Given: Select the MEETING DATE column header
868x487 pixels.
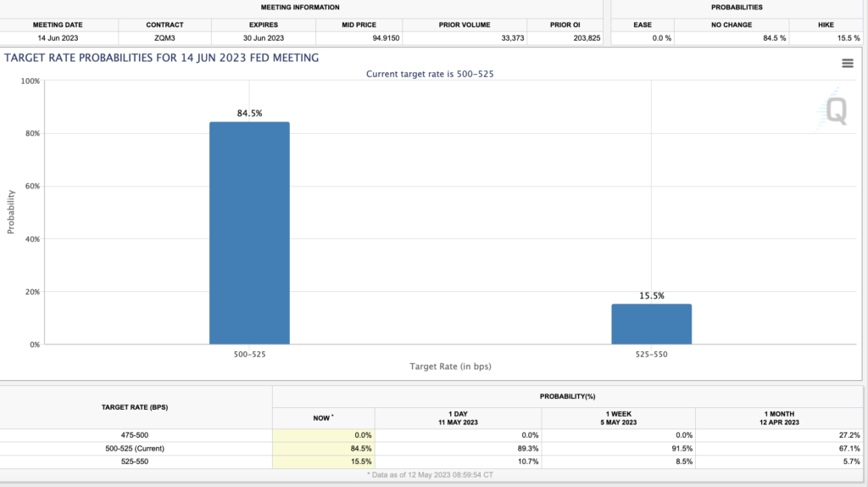Looking at the screenshot, I should click(58, 25).
